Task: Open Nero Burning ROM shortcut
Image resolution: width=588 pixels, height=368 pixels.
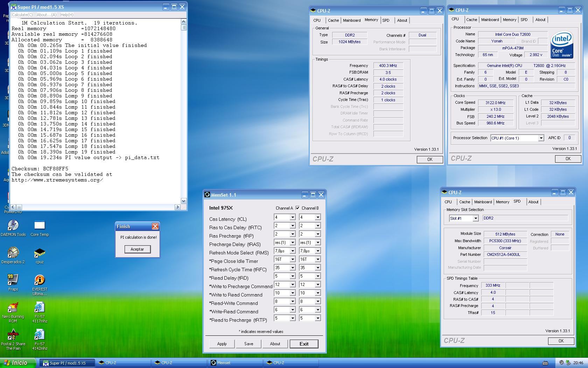Action: pos(13,308)
